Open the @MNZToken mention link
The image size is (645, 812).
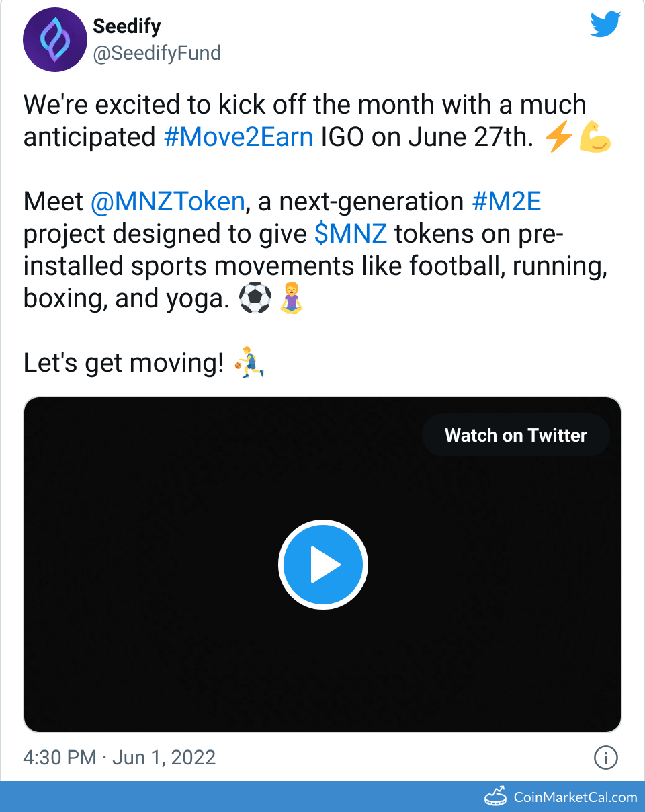coord(167,202)
